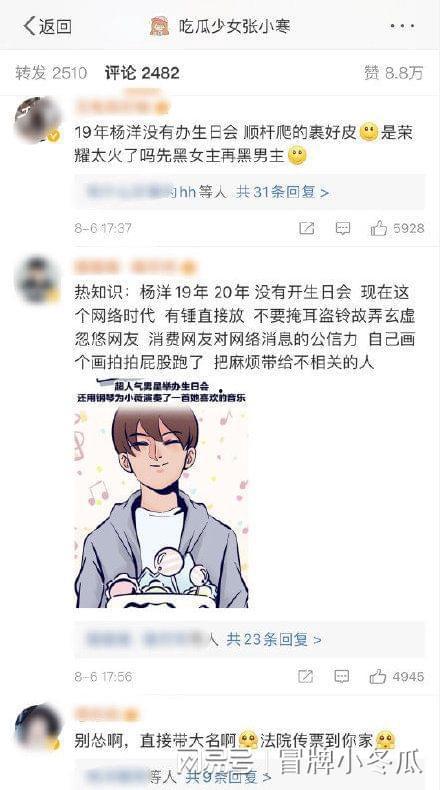Viewport: 440px width, 790px height.
Task: Go back using the 返回 arrow
Action: click(x=47, y=26)
